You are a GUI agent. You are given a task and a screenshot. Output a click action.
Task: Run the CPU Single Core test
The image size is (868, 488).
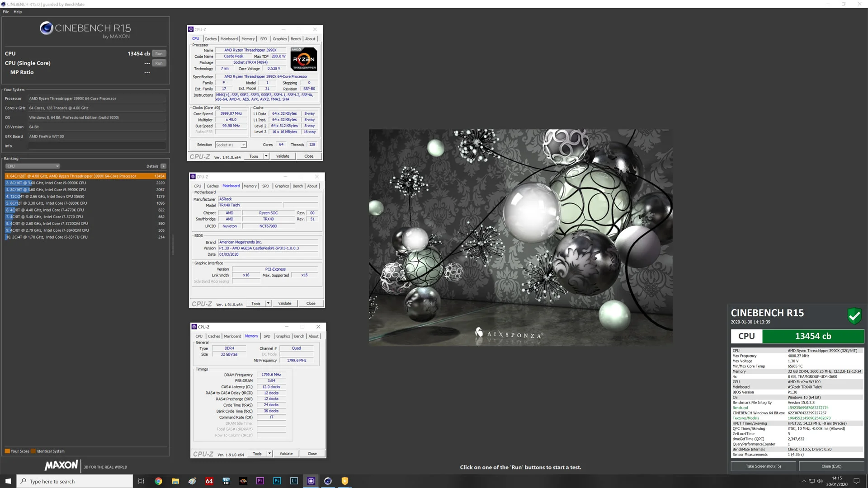(x=159, y=63)
